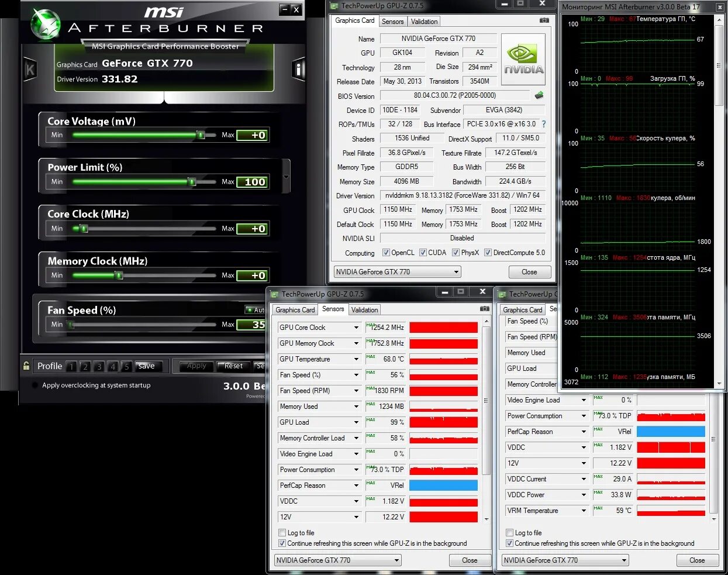This screenshot has height=575, width=728.
Task: Click the NVIDIA logo in GPU-Z
Action: tap(523, 59)
